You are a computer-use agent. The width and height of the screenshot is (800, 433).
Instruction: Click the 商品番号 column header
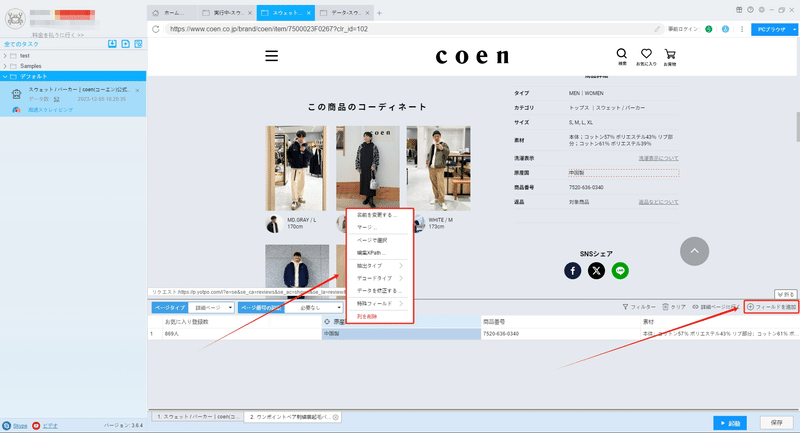point(560,322)
